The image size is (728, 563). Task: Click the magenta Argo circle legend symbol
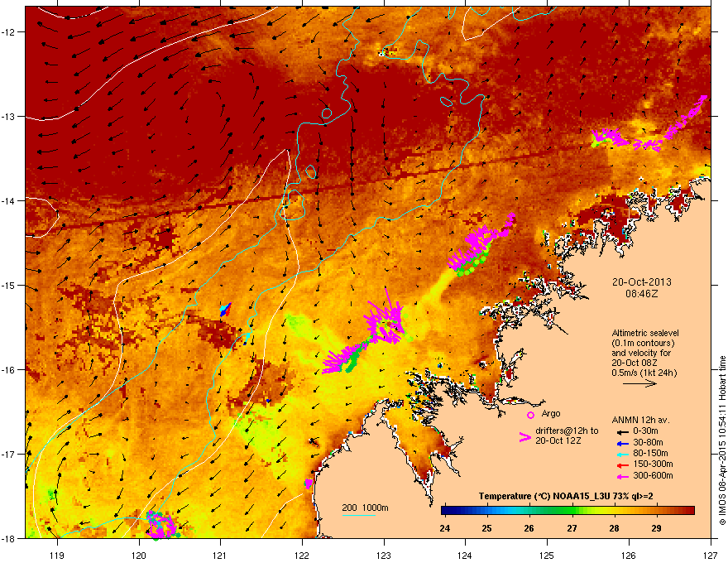[x=530, y=415]
